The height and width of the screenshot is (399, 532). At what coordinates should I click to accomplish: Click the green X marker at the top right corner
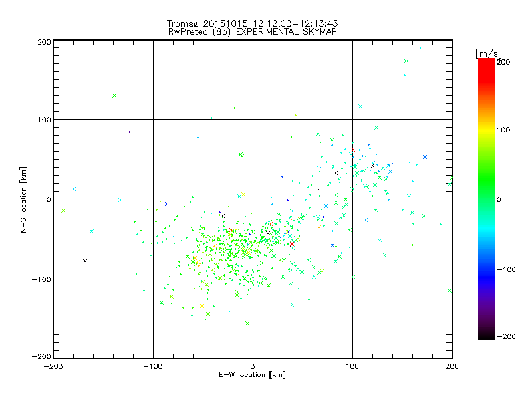point(406,61)
